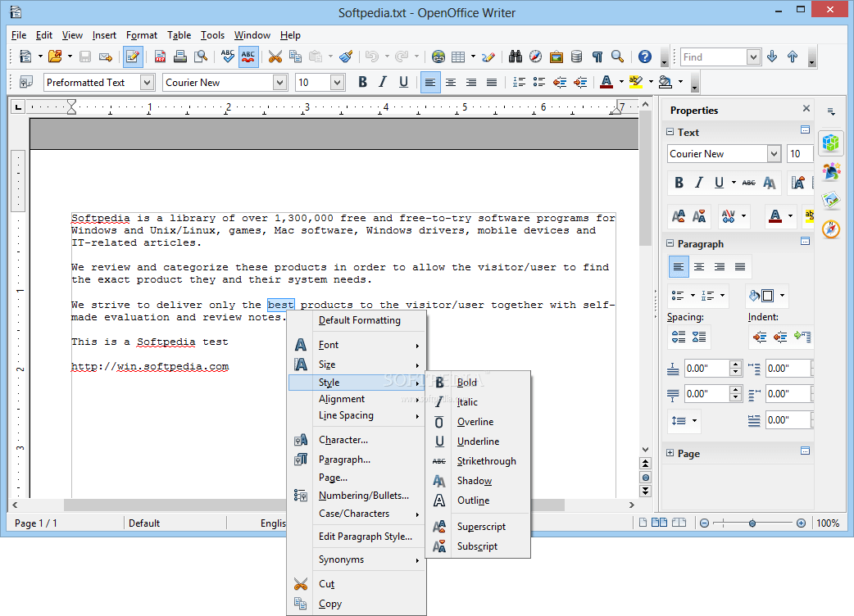Click Document as E-mail icon

(x=106, y=57)
